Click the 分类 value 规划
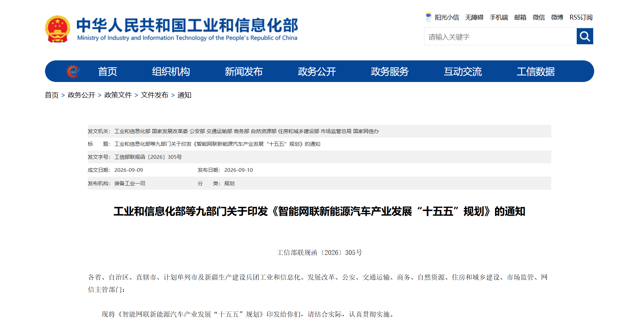The image size is (644, 330). [x=229, y=184]
